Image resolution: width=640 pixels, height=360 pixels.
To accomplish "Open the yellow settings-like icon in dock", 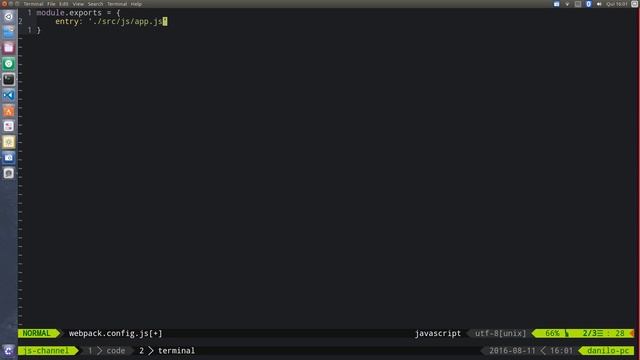I will click(9, 142).
